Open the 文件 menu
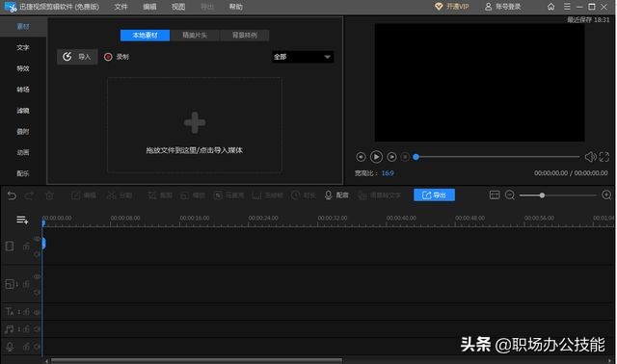 [x=121, y=7]
